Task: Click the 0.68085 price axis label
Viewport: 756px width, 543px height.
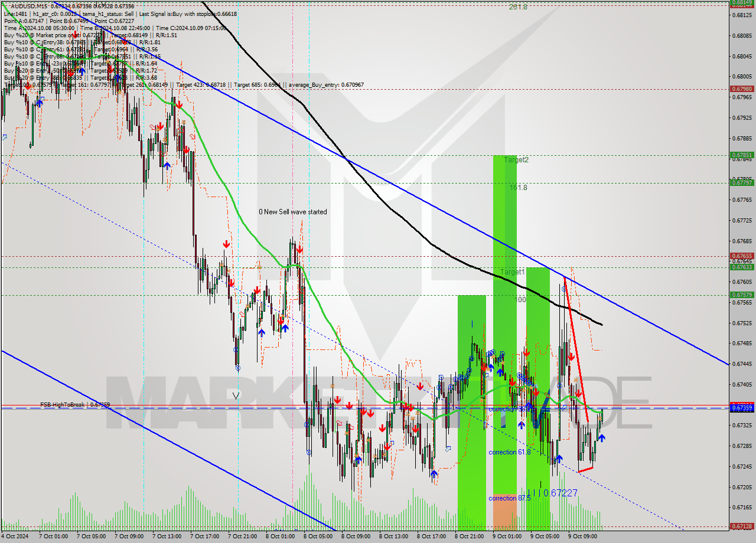Action: tap(742, 35)
